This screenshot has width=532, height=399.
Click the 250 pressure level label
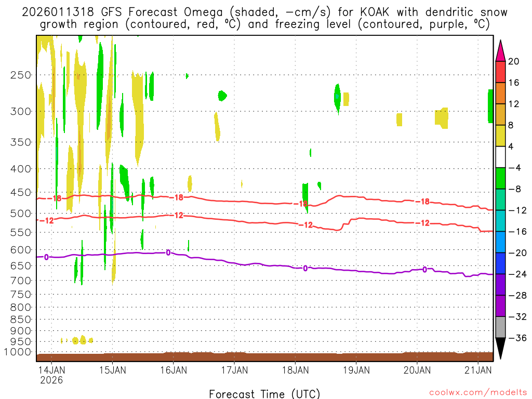coord(21,75)
